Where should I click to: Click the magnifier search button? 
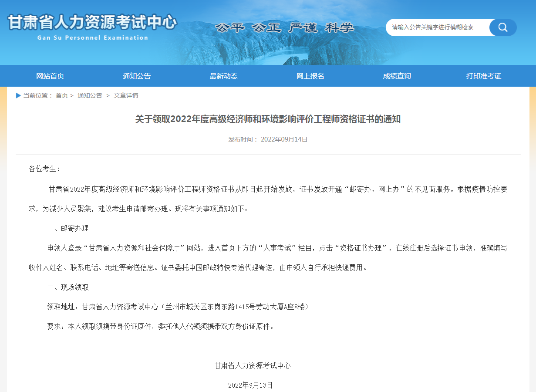point(503,27)
